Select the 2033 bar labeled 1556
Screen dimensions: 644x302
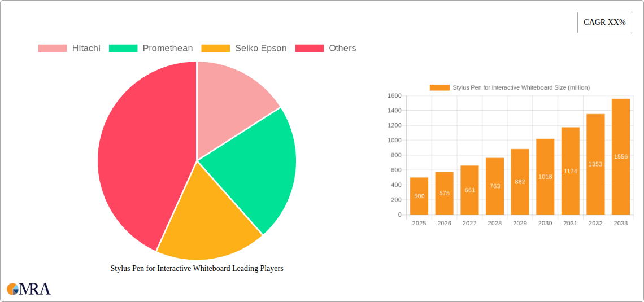(621, 157)
